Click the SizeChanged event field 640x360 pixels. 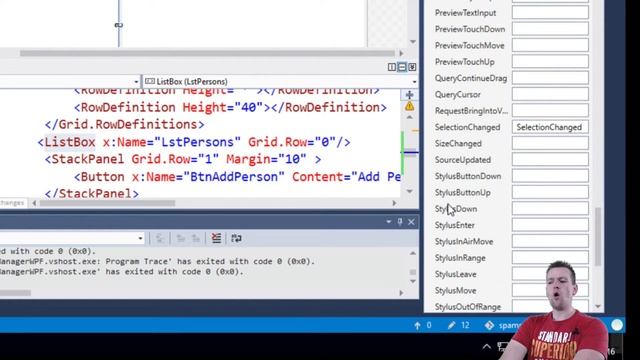[x=550, y=143]
